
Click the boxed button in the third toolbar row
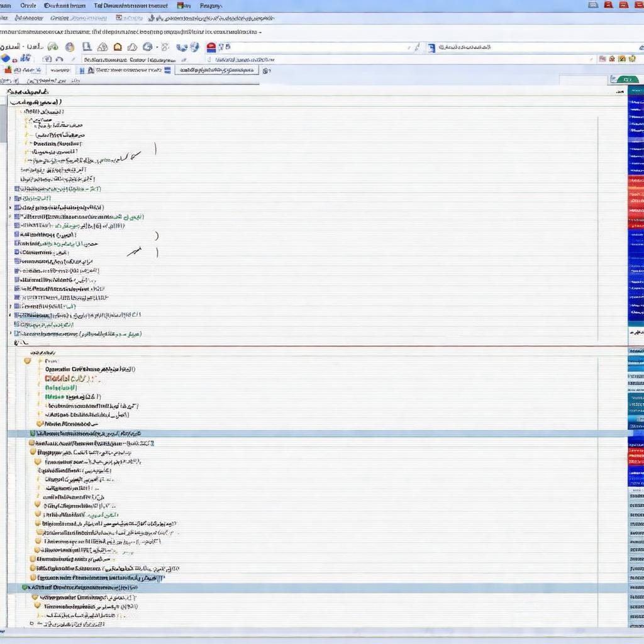point(217,70)
